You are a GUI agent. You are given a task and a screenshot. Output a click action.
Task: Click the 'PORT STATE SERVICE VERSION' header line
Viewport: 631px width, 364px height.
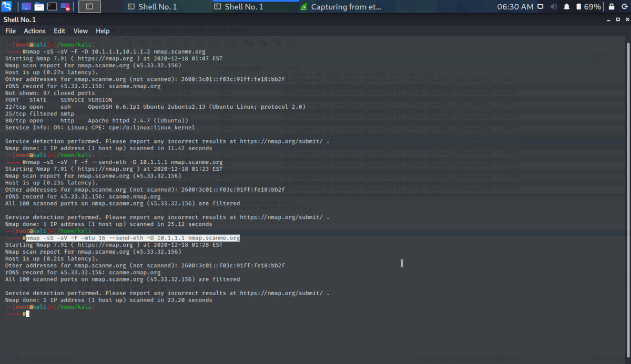(58, 100)
